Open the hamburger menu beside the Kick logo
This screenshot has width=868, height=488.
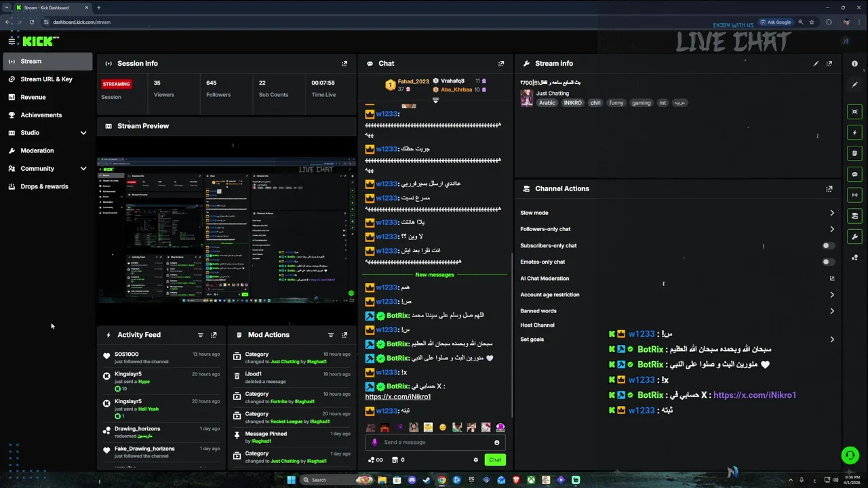pos(12,41)
